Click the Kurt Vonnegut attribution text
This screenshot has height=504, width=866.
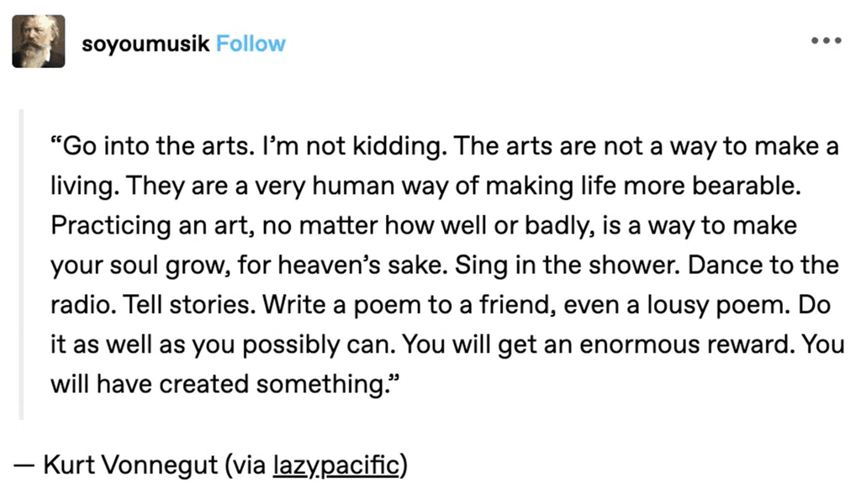pos(129,465)
